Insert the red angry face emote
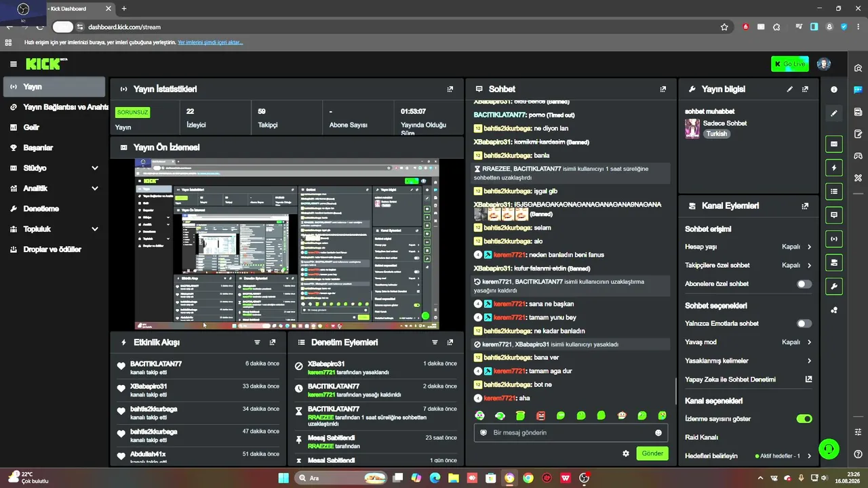The height and width of the screenshot is (488, 868). click(540, 415)
